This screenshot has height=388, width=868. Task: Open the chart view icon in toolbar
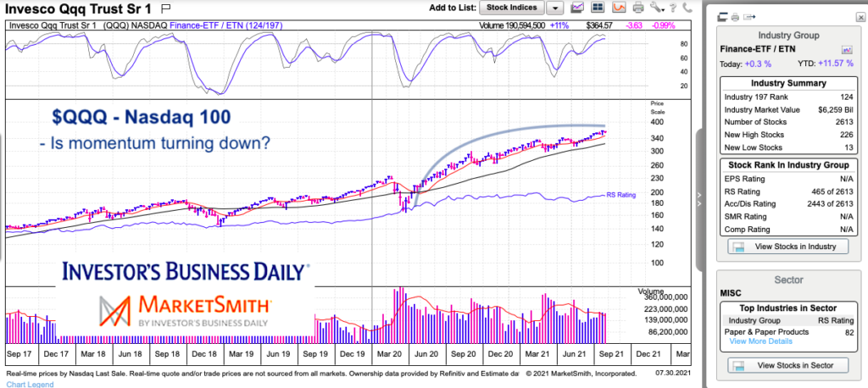[x=577, y=8]
